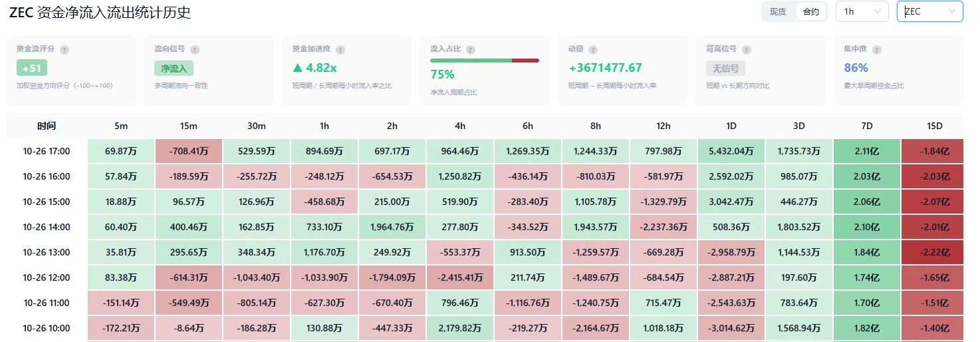Select the 5m column header
The image size is (980, 342).
click(x=121, y=126)
